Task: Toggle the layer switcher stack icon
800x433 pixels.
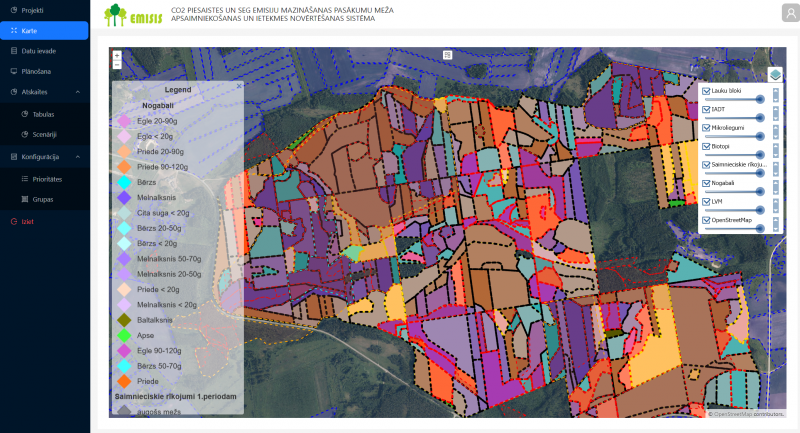Action: coord(775,74)
